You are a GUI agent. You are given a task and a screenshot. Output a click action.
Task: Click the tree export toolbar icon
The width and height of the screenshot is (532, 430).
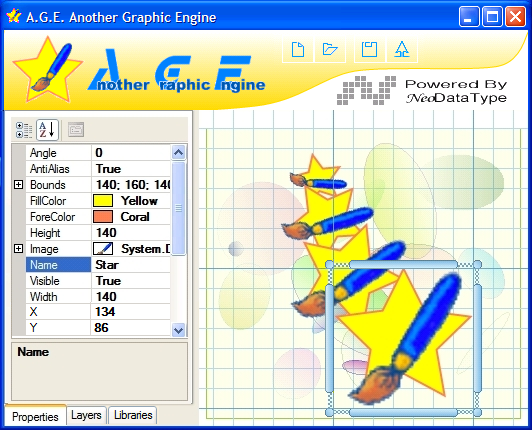(402, 50)
